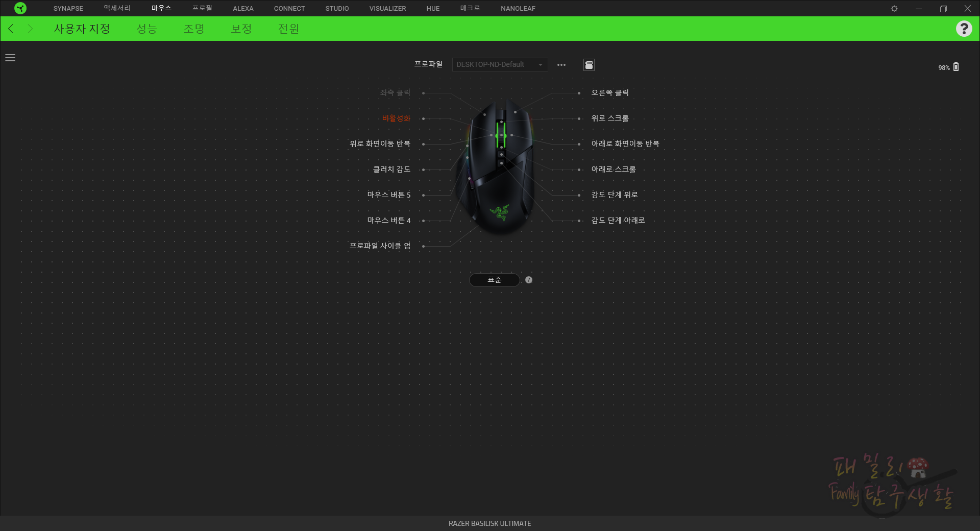Open the 액세서리 tab
This screenshot has width=980, height=531.
[117, 9]
